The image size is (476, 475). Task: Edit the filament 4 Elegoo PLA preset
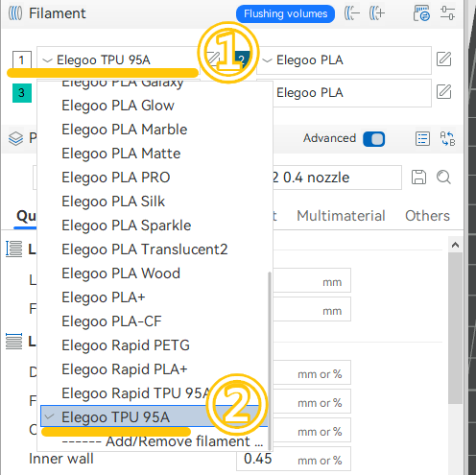click(x=443, y=92)
